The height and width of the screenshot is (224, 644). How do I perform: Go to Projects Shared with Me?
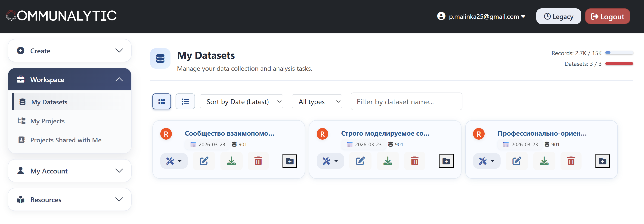coord(66,140)
